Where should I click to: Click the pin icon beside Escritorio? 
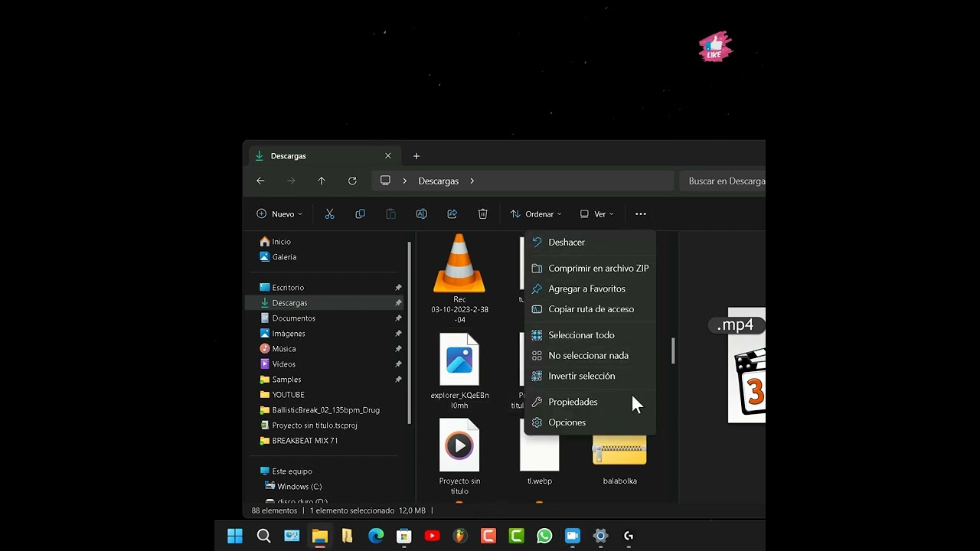(x=398, y=288)
